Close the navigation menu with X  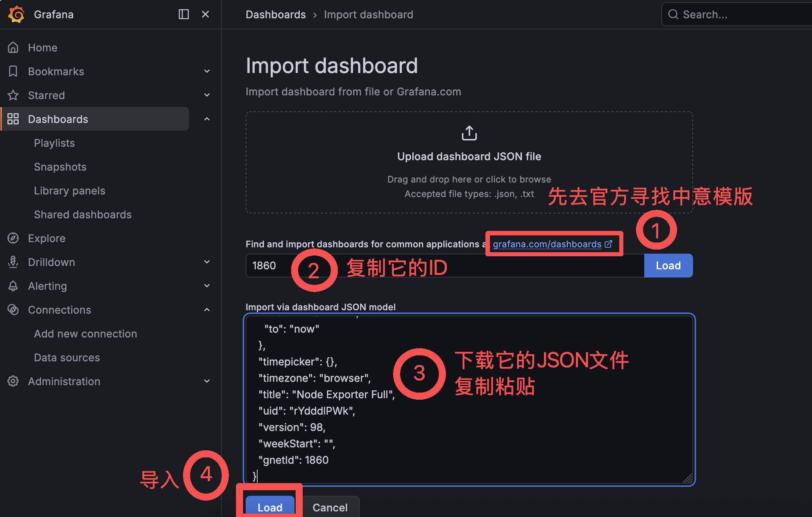click(x=205, y=14)
